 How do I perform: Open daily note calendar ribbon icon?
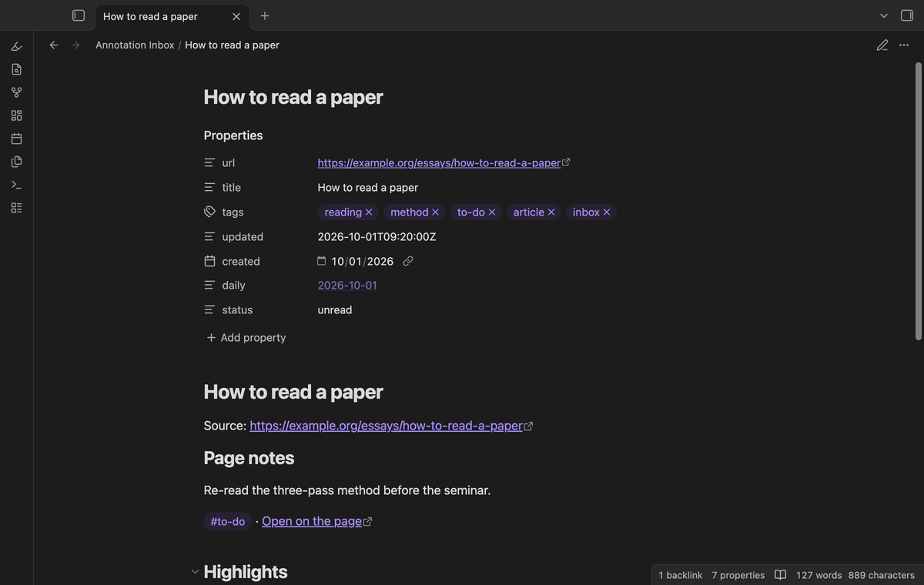pos(17,139)
